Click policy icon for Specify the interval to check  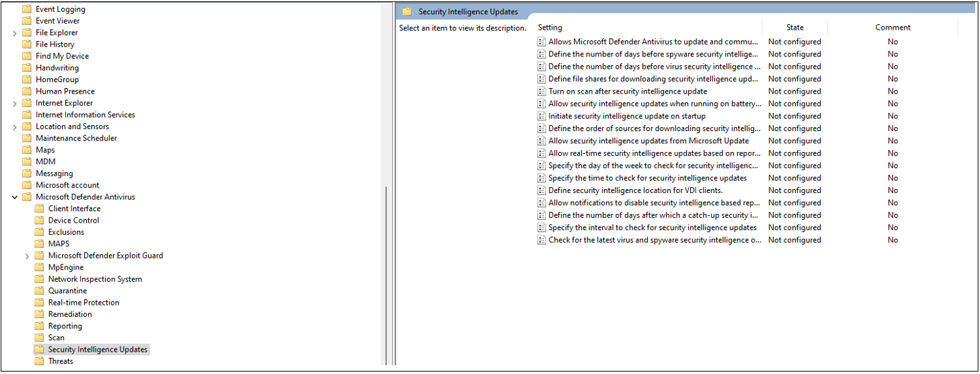[x=542, y=228]
